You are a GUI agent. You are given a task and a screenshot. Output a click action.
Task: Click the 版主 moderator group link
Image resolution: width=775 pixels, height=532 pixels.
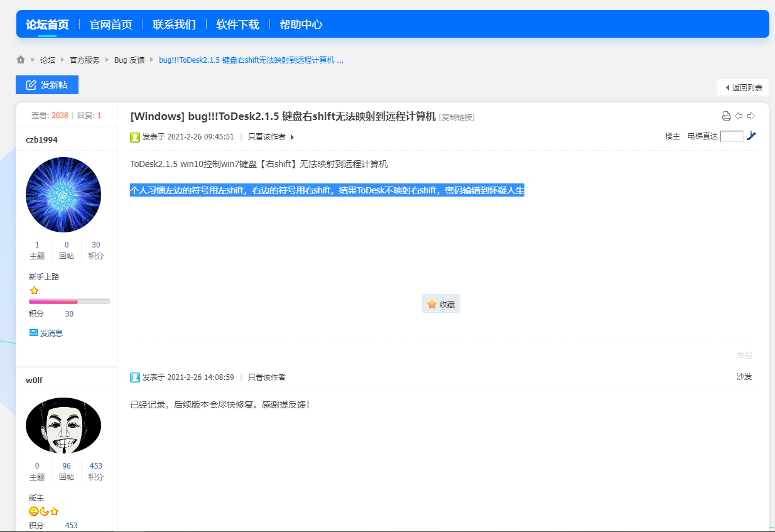(x=36, y=497)
